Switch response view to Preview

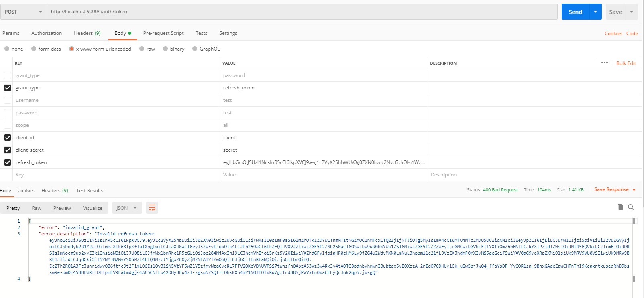(x=62, y=208)
